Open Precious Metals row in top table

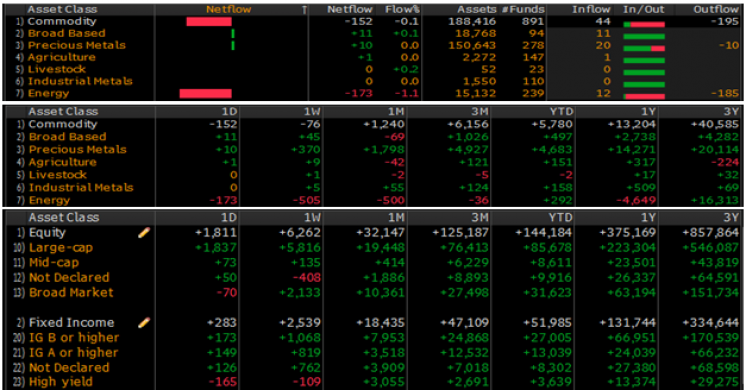[x=372, y=45]
